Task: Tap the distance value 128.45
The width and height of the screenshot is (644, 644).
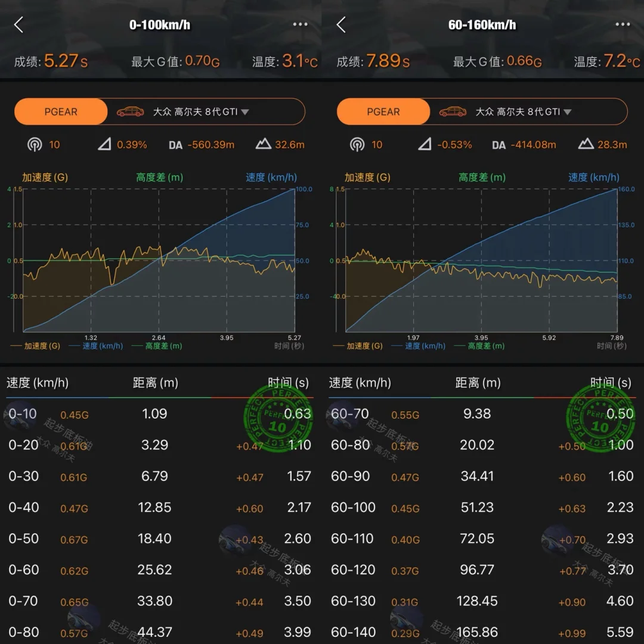Action: pyautogui.click(x=477, y=601)
